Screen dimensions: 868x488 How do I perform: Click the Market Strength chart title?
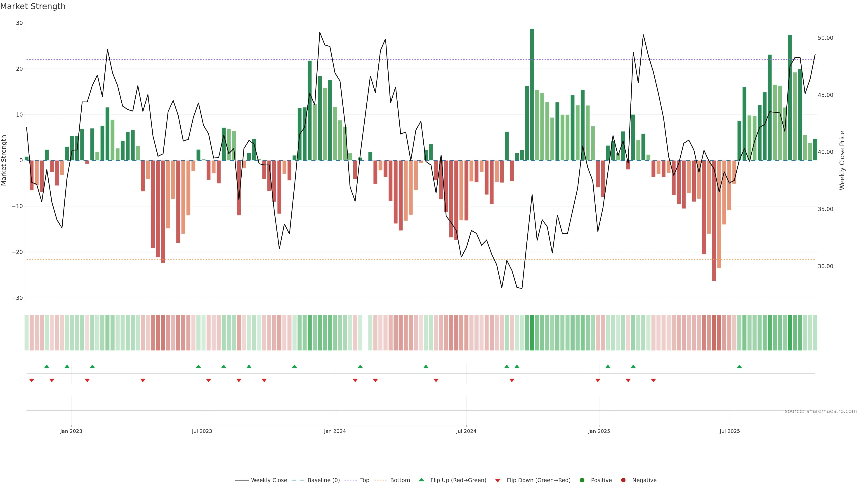point(33,6)
